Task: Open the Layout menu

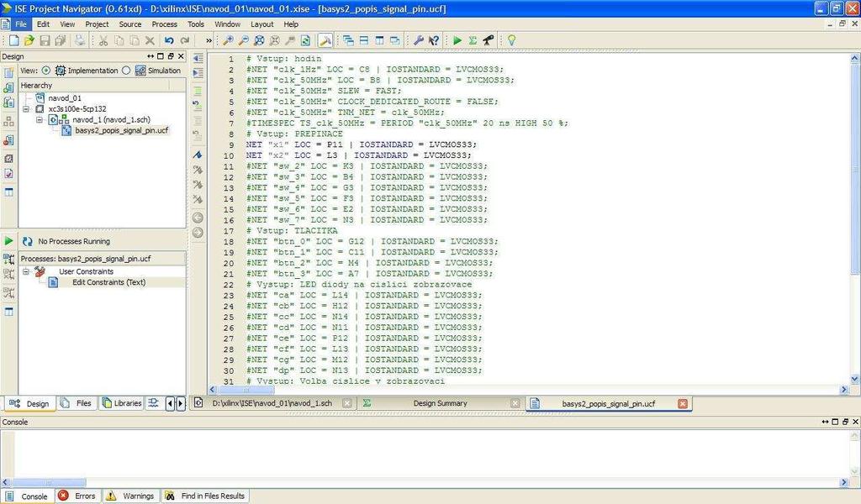Action: coord(262,24)
